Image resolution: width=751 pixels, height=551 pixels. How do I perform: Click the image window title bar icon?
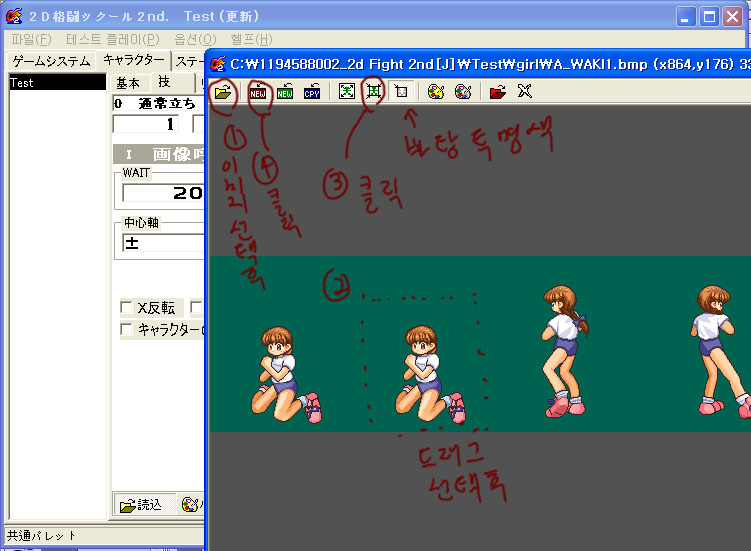coord(218,64)
